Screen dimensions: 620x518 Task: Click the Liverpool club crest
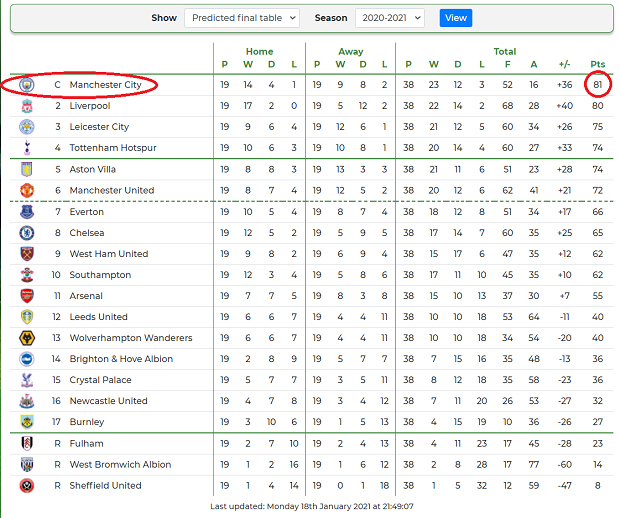click(x=27, y=106)
